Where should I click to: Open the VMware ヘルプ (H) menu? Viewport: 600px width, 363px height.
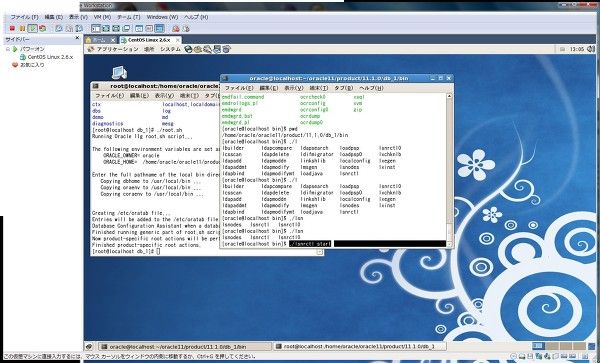point(196,17)
